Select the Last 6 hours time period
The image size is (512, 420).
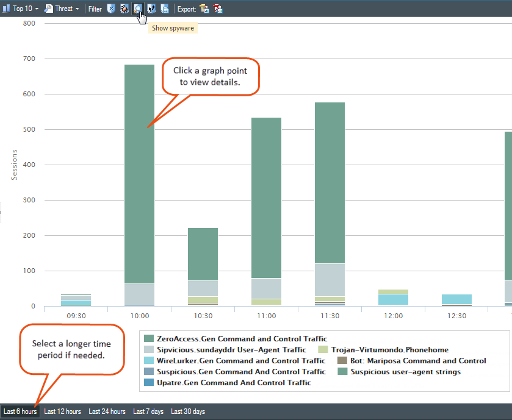20,411
